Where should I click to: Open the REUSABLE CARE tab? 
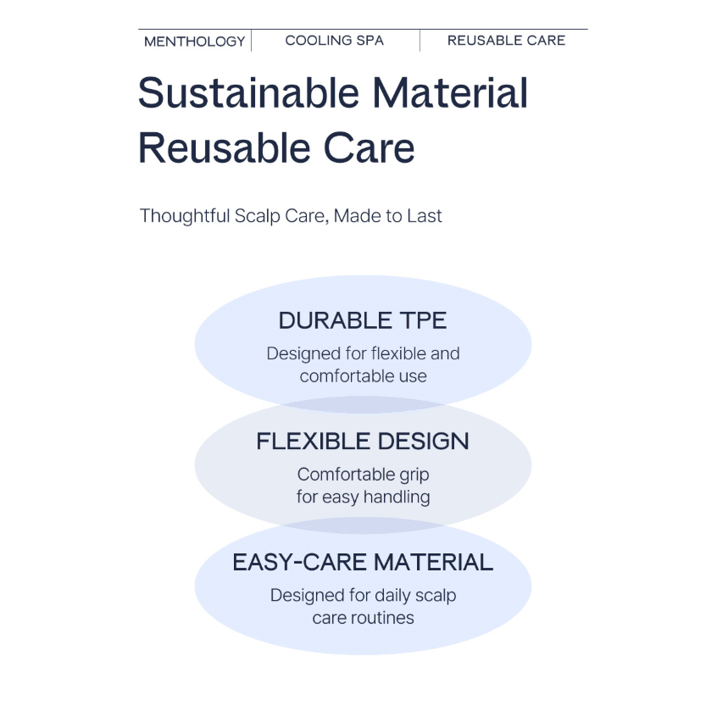[506, 41]
